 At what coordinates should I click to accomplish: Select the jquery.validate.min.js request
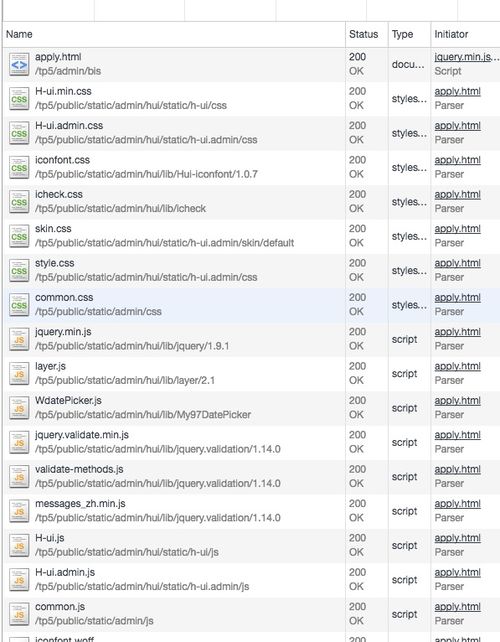coord(251,442)
